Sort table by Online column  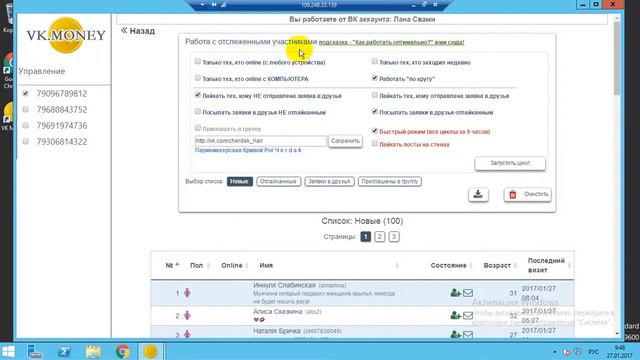235,265
